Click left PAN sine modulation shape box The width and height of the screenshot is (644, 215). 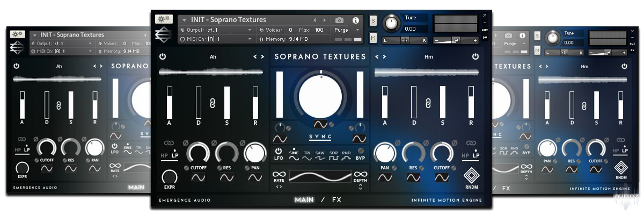coord(255,177)
